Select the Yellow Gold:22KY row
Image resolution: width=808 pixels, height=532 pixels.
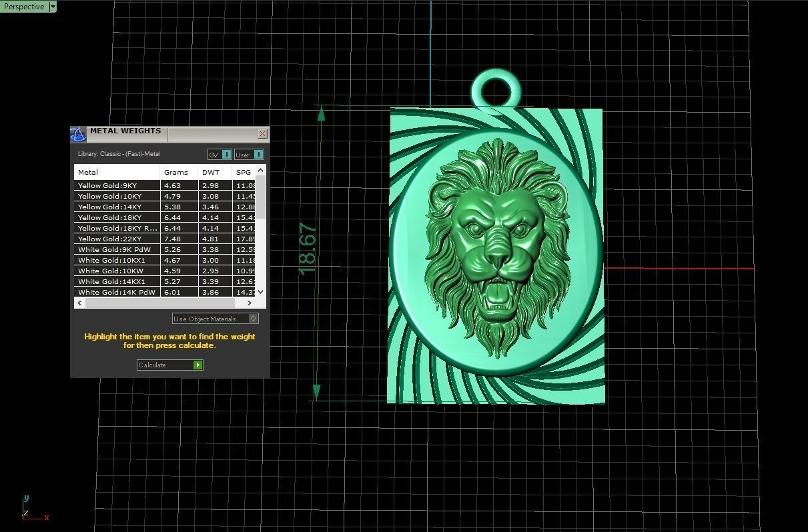(x=165, y=239)
